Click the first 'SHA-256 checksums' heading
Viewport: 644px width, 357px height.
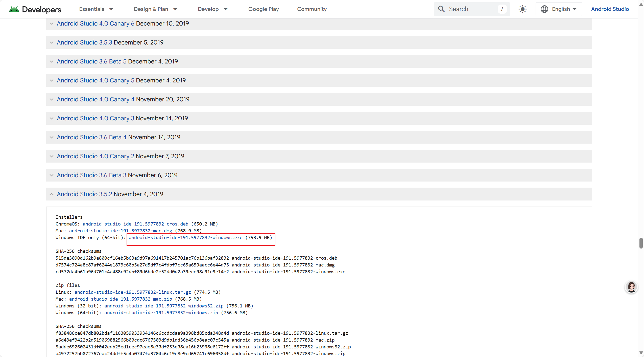[x=79, y=251]
